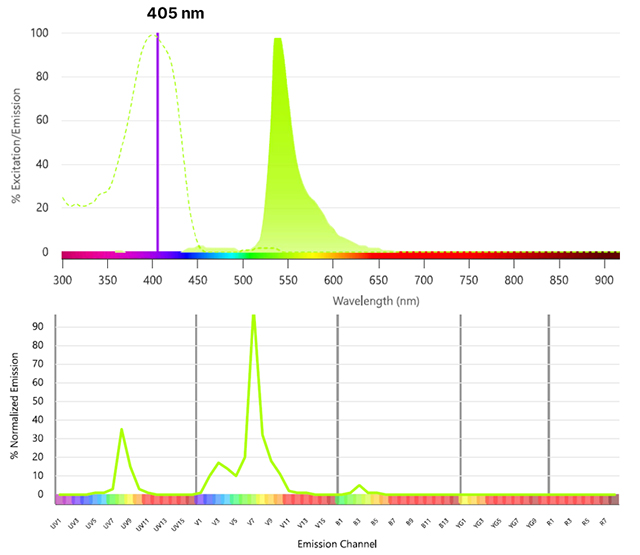
Task: Click the R1 emission channel label
Action: pos(551,522)
